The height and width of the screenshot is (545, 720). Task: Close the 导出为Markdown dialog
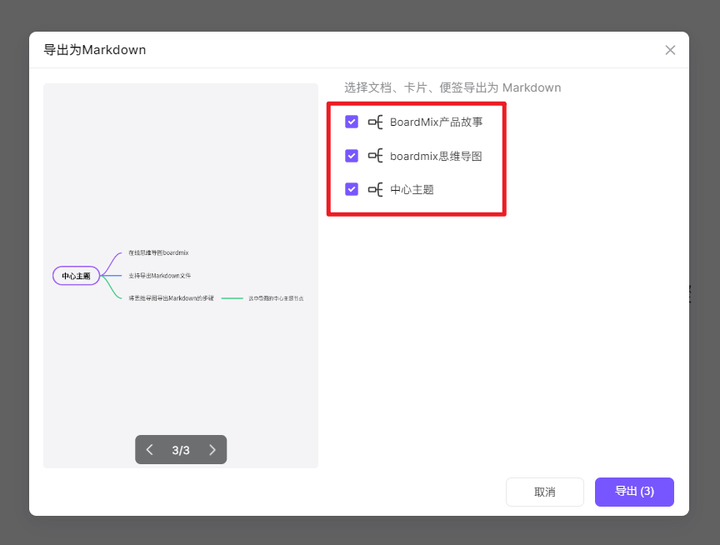tap(670, 50)
